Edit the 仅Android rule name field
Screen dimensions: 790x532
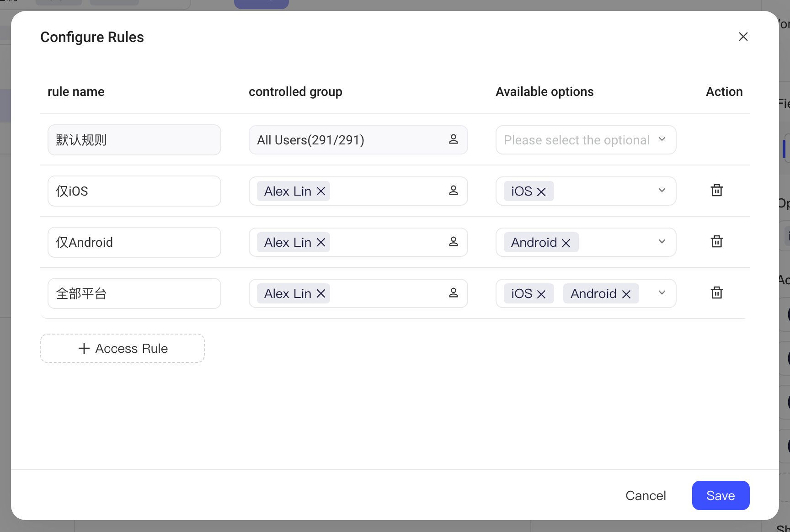[x=134, y=242]
